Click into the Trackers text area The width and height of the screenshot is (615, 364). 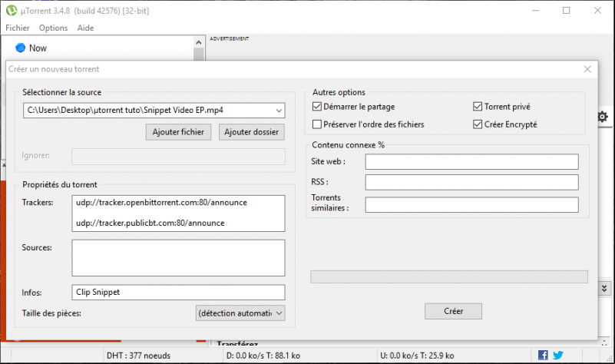click(x=178, y=213)
